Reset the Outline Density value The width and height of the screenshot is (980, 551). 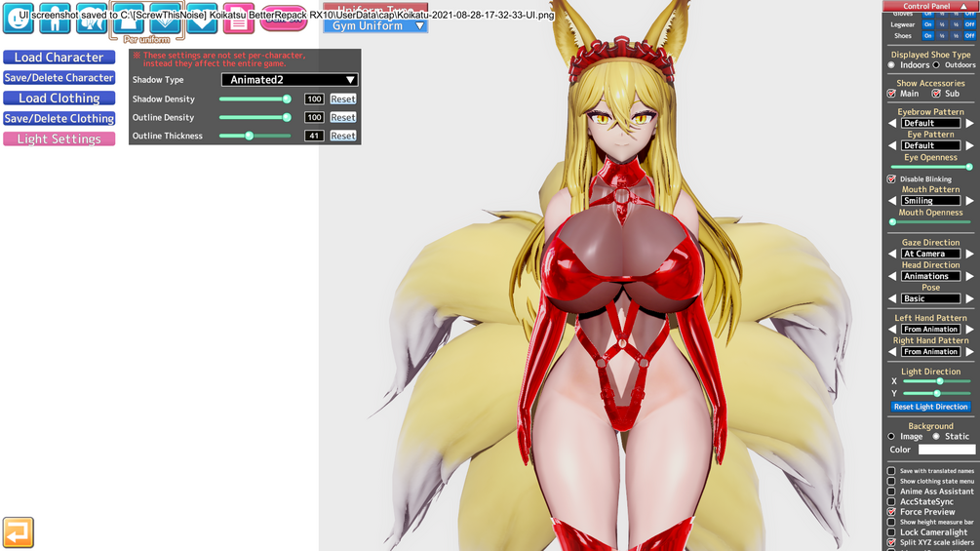point(343,117)
